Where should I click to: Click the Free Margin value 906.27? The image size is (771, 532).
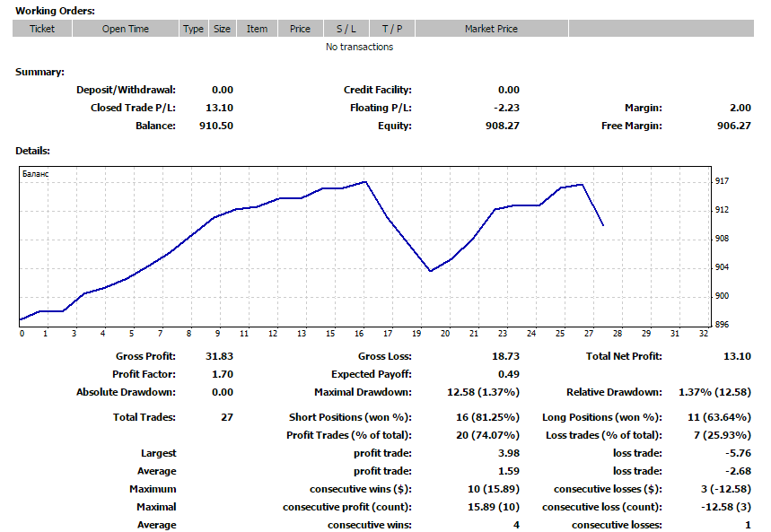(733, 126)
